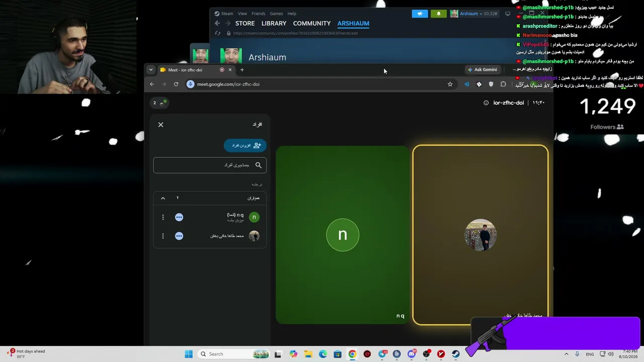Click the Arshiaum profile avatar on Steam page
The image size is (644, 362).
coord(231,56)
